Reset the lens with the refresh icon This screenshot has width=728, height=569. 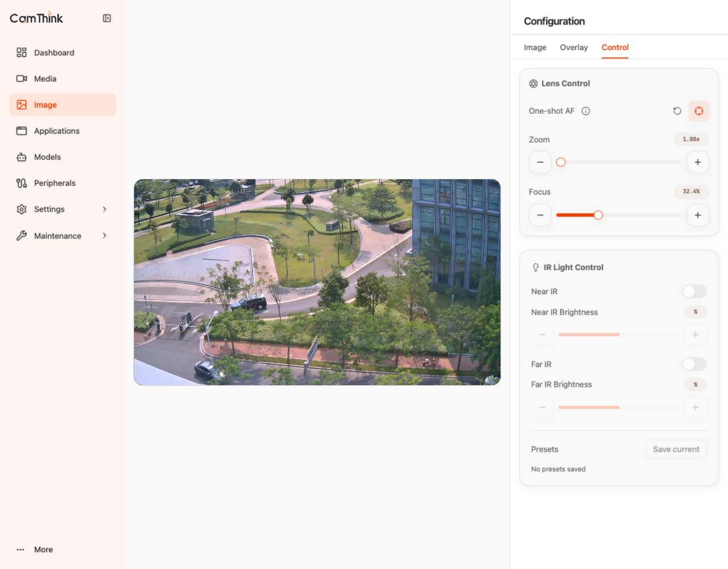677,111
